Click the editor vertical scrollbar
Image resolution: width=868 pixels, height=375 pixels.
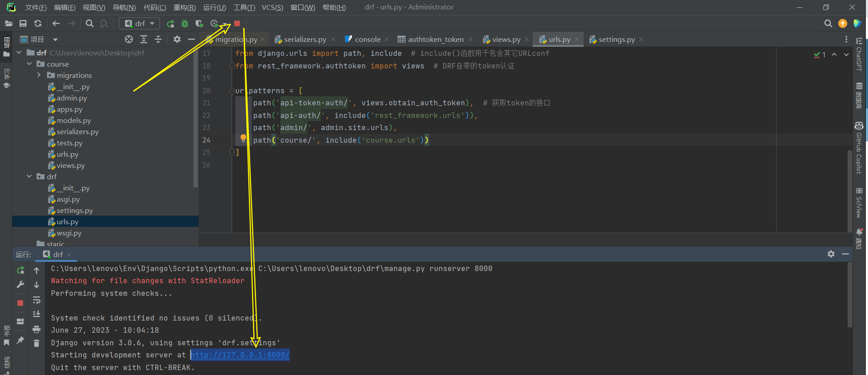(x=850, y=191)
